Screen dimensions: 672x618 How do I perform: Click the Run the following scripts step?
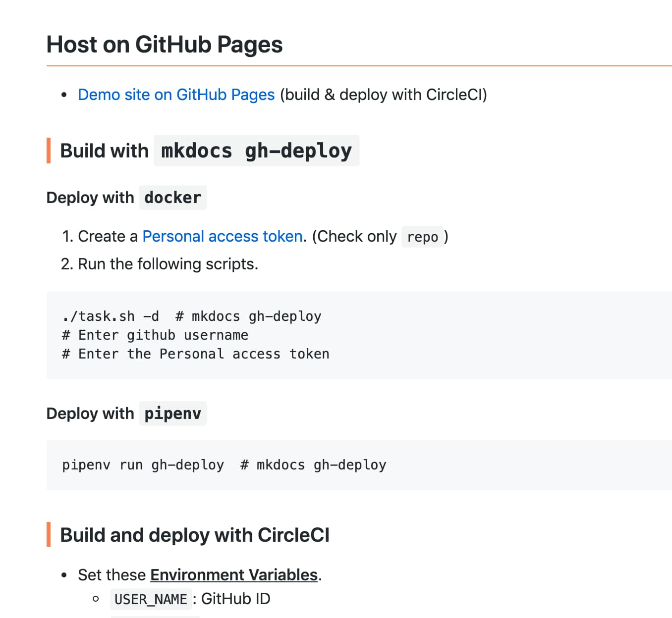click(x=168, y=264)
